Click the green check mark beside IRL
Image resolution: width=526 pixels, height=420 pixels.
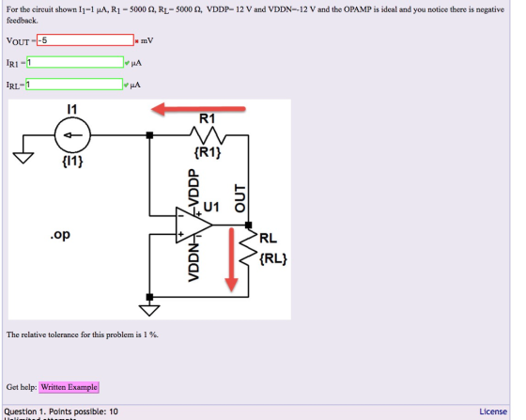point(126,86)
